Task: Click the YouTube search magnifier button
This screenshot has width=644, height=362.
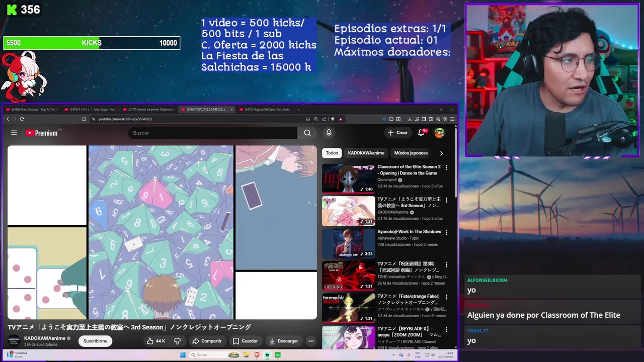Action: (307, 133)
